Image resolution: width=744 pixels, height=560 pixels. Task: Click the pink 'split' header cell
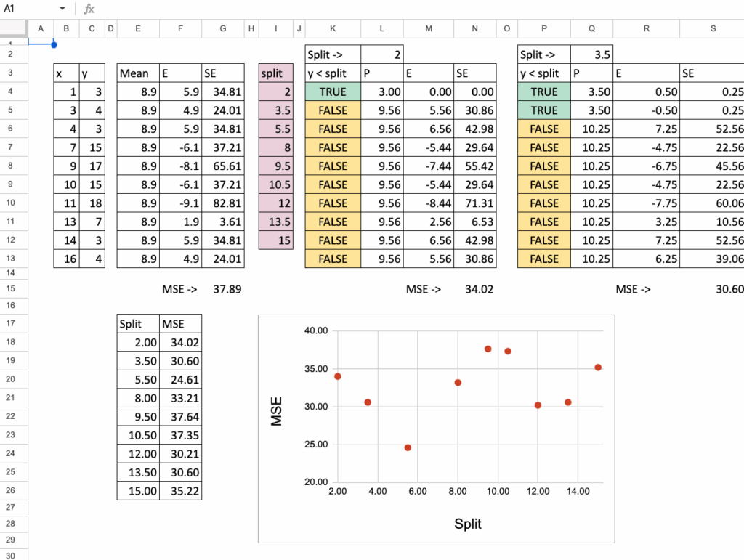click(x=276, y=73)
